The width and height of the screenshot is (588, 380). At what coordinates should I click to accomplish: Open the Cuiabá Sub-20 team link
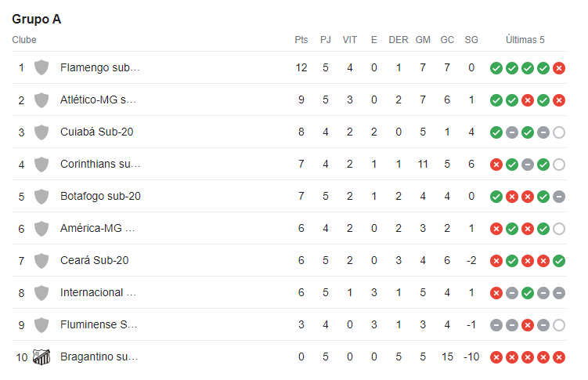coord(97,132)
